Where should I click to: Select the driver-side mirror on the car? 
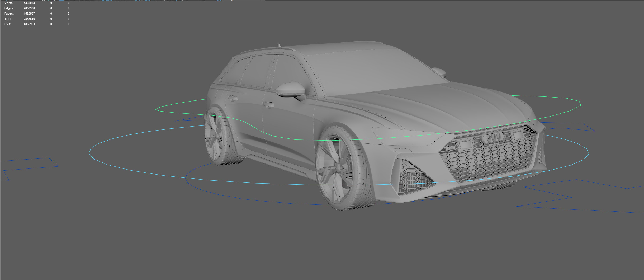click(291, 91)
